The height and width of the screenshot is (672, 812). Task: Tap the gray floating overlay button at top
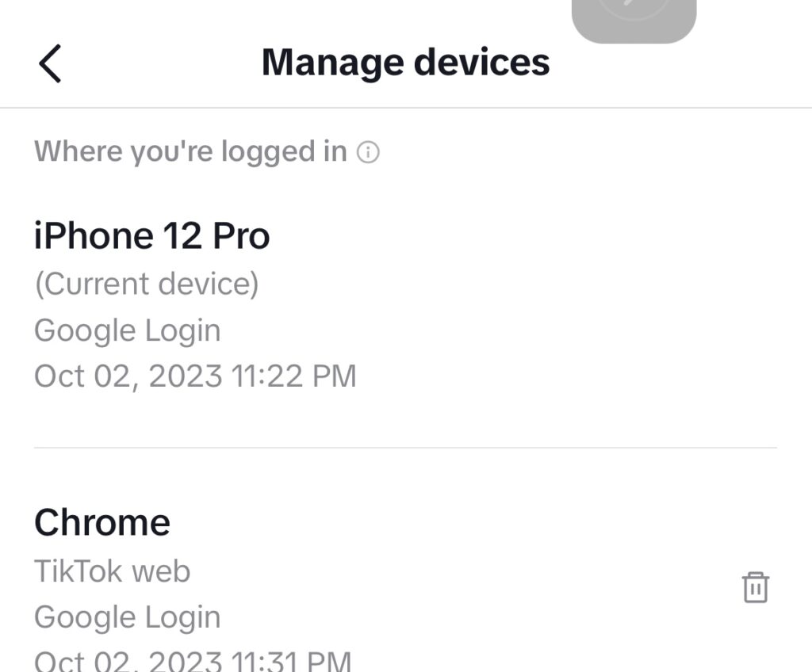634,21
